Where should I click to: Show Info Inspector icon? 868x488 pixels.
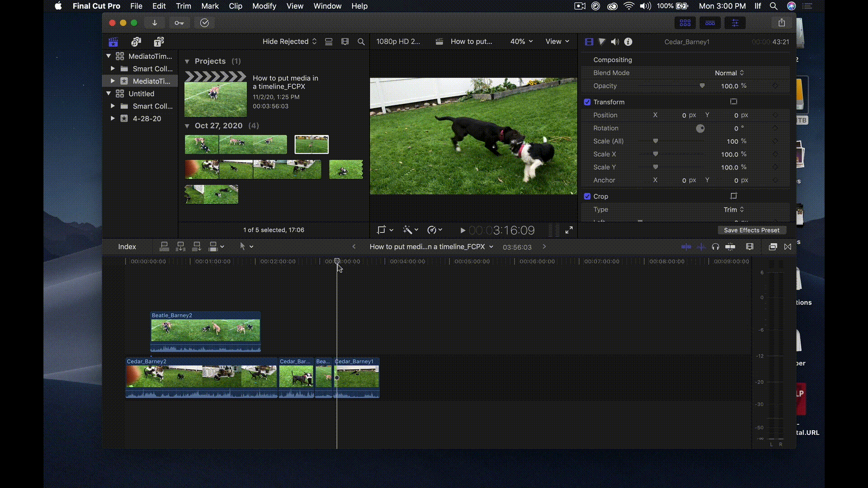[x=628, y=42]
